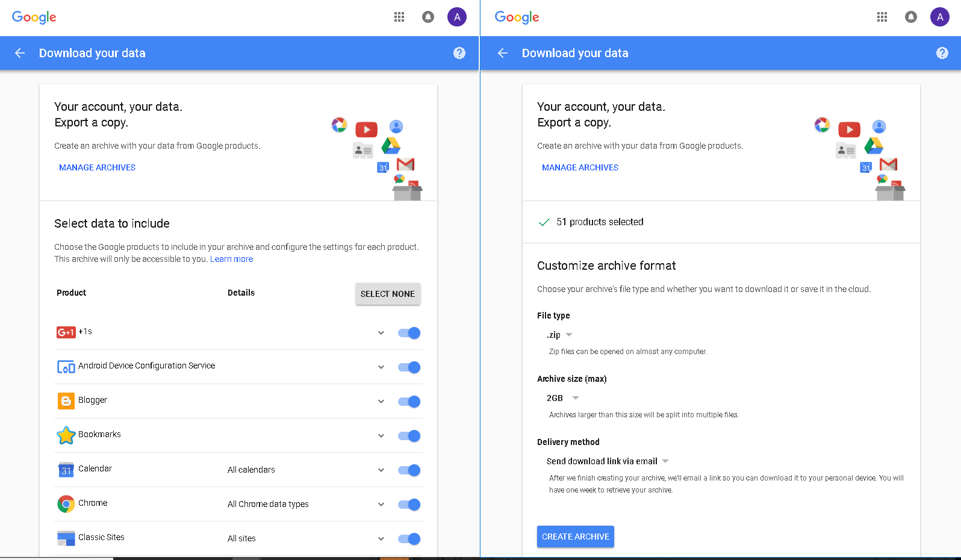Open help question mark in right window

tap(942, 53)
